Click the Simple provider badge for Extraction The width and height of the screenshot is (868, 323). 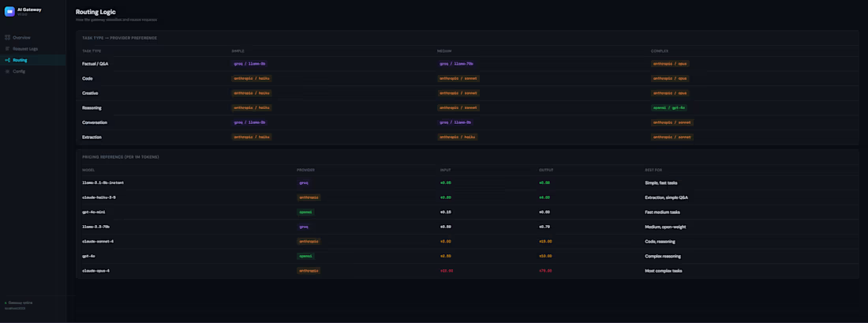coord(252,137)
